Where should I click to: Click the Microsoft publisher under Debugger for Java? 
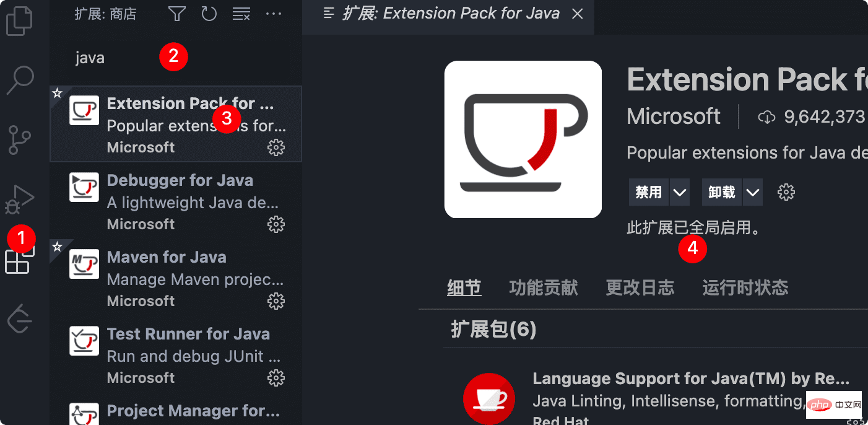pyautogui.click(x=141, y=224)
